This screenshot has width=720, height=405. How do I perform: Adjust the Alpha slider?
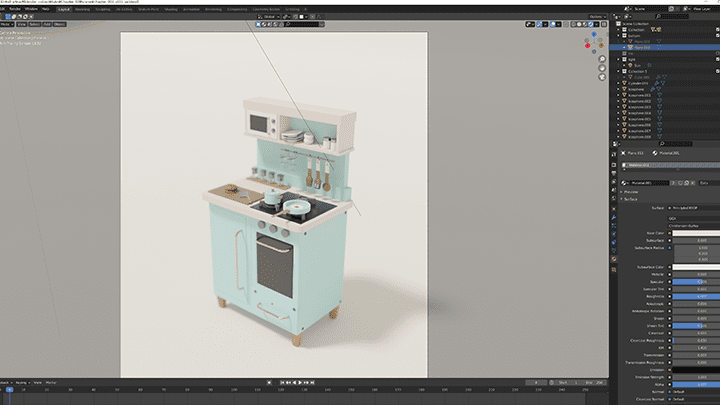tap(696, 384)
